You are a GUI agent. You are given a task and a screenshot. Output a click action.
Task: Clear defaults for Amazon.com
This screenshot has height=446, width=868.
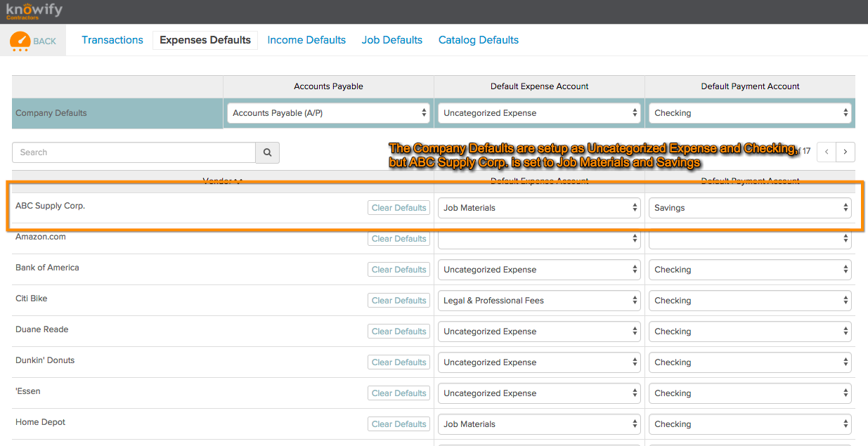click(x=399, y=239)
